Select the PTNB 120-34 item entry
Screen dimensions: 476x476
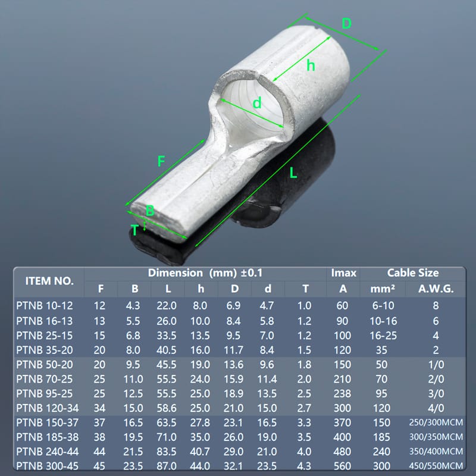click(x=46, y=407)
